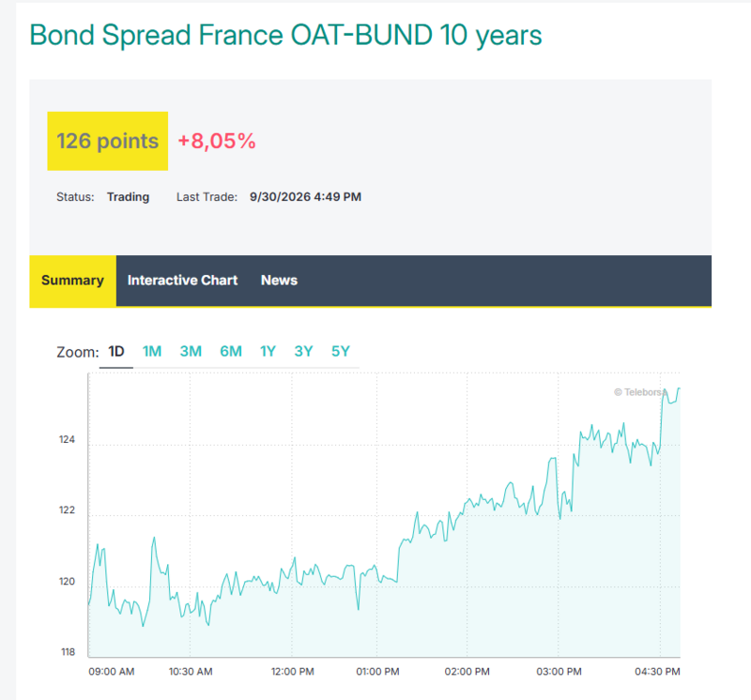Click the Bond Spread France OAT-BUND title

tap(285, 36)
